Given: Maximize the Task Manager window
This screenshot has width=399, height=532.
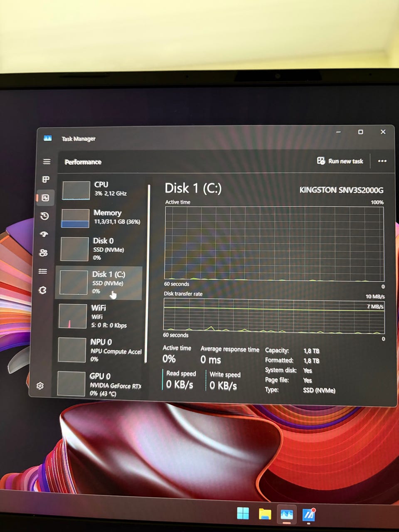Looking at the screenshot, I should tap(361, 132).
